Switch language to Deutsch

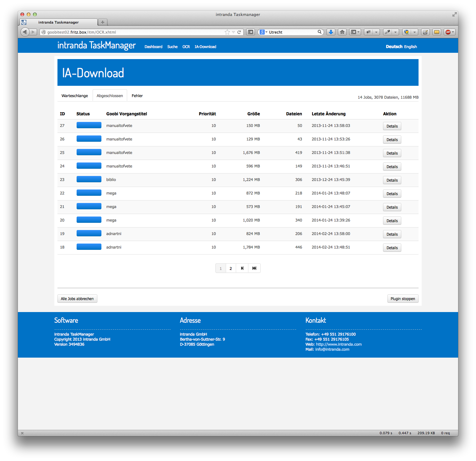(394, 47)
